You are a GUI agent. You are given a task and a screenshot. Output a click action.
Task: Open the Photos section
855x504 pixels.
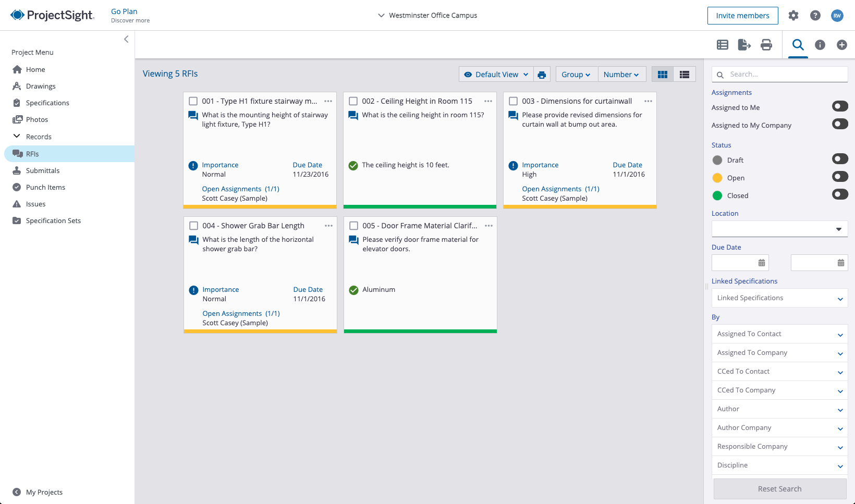click(x=36, y=119)
